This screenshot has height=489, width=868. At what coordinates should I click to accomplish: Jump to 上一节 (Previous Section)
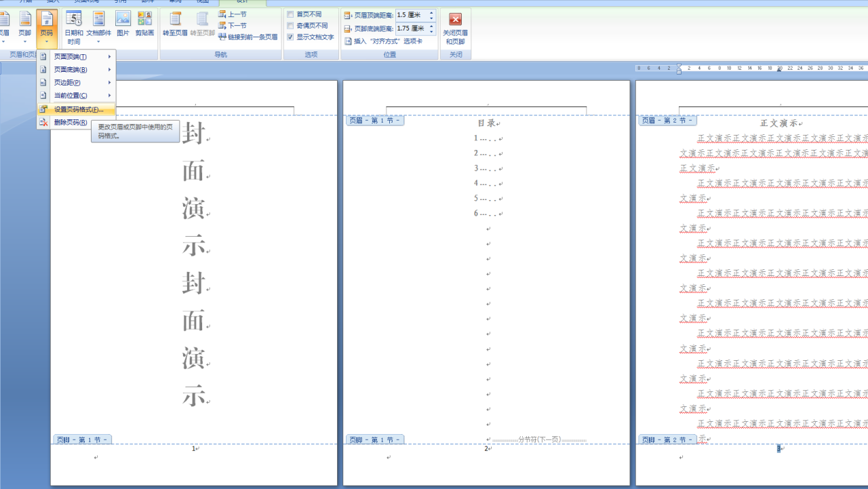coord(233,14)
